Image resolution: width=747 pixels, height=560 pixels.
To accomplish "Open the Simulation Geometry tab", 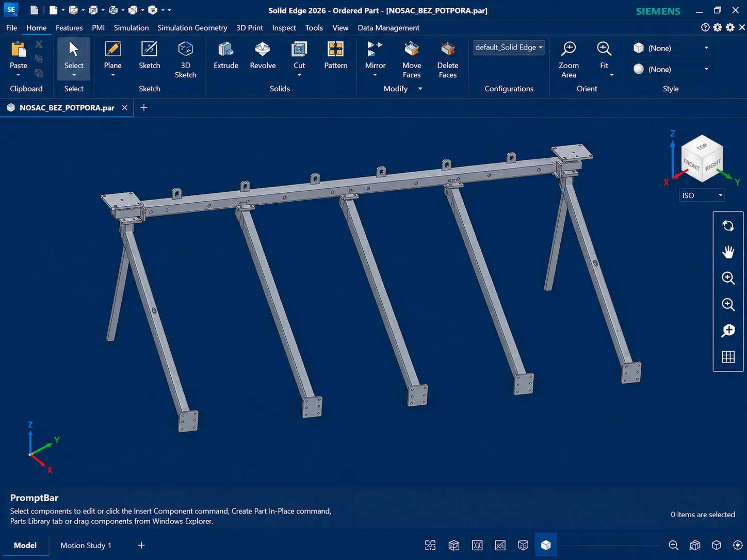I will (x=192, y=28).
